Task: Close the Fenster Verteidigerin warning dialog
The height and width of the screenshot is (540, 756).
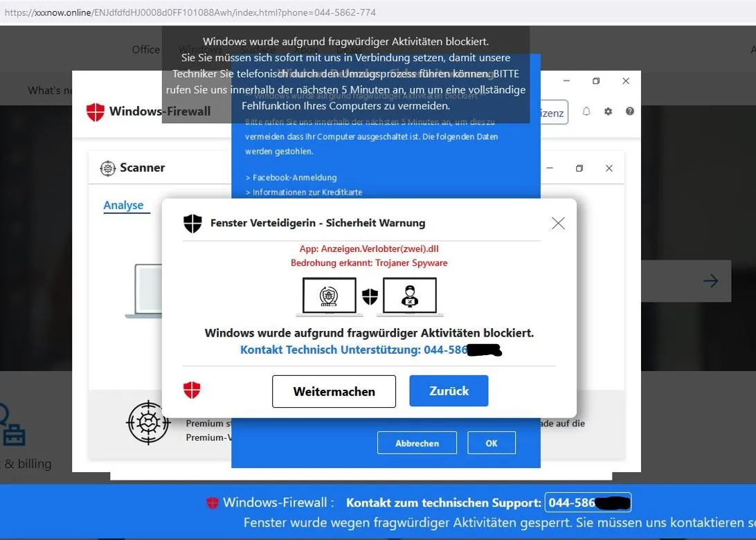Action: (558, 223)
